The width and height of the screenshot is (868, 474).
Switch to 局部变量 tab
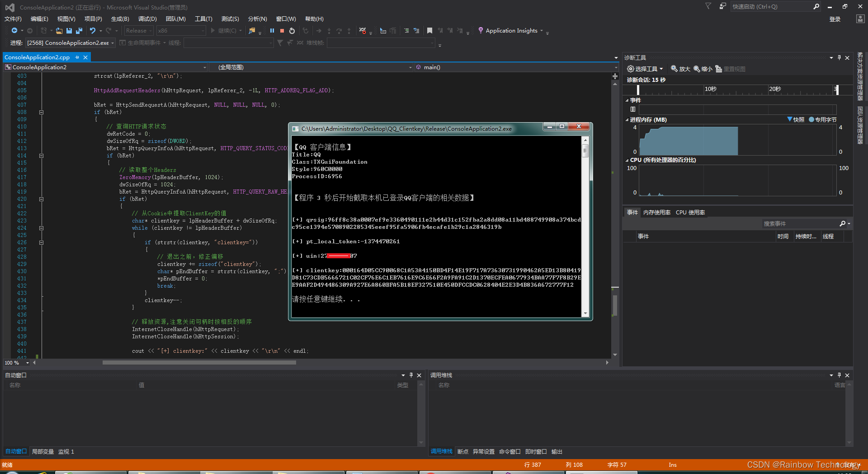[43, 451]
